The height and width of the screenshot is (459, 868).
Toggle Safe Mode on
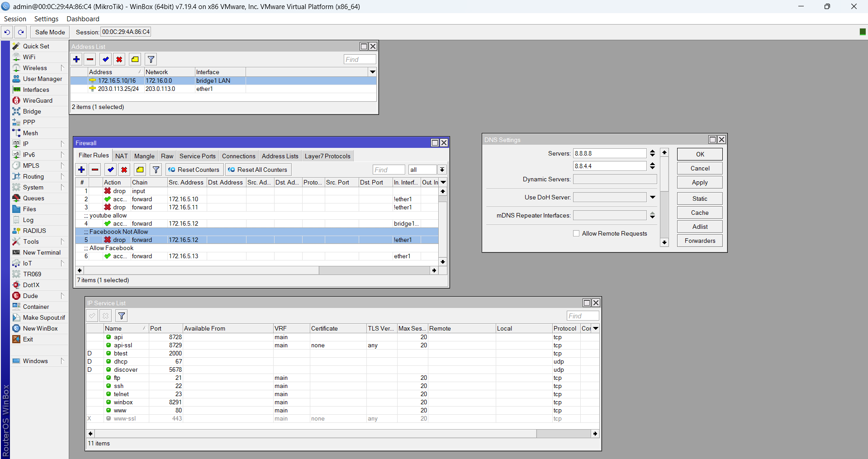click(x=50, y=32)
